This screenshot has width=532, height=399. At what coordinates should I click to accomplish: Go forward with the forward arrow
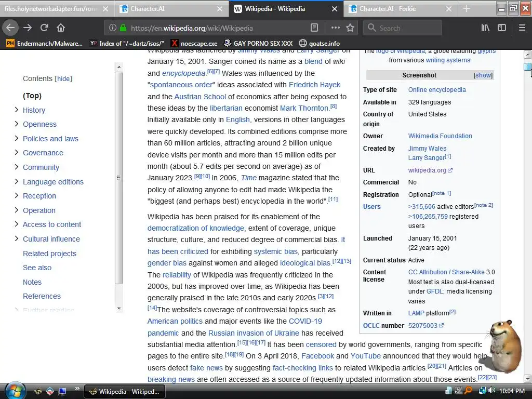[28, 28]
